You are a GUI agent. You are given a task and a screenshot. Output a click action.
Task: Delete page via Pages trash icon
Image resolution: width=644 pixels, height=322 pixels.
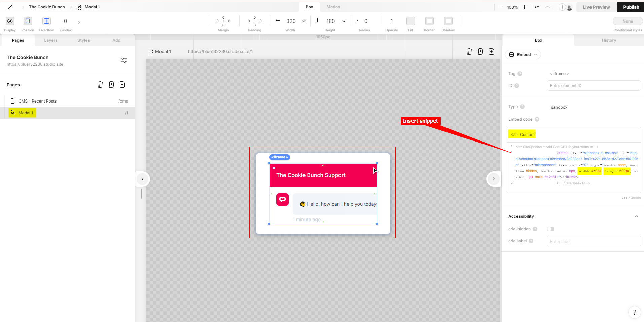coord(100,85)
